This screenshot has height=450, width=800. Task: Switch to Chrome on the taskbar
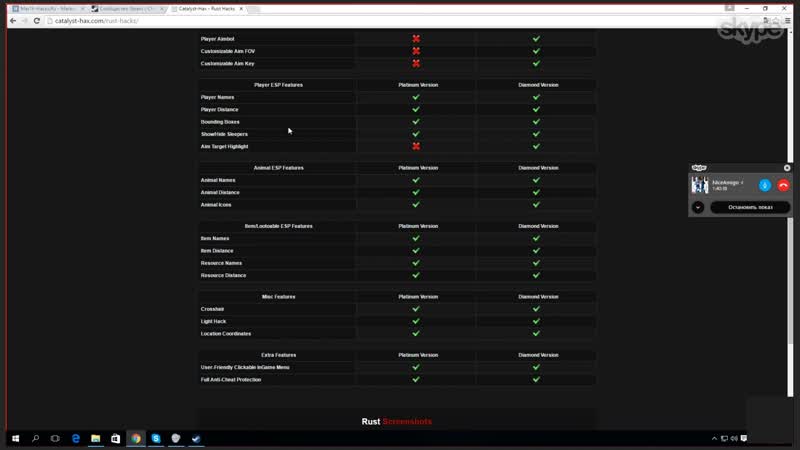[136, 438]
